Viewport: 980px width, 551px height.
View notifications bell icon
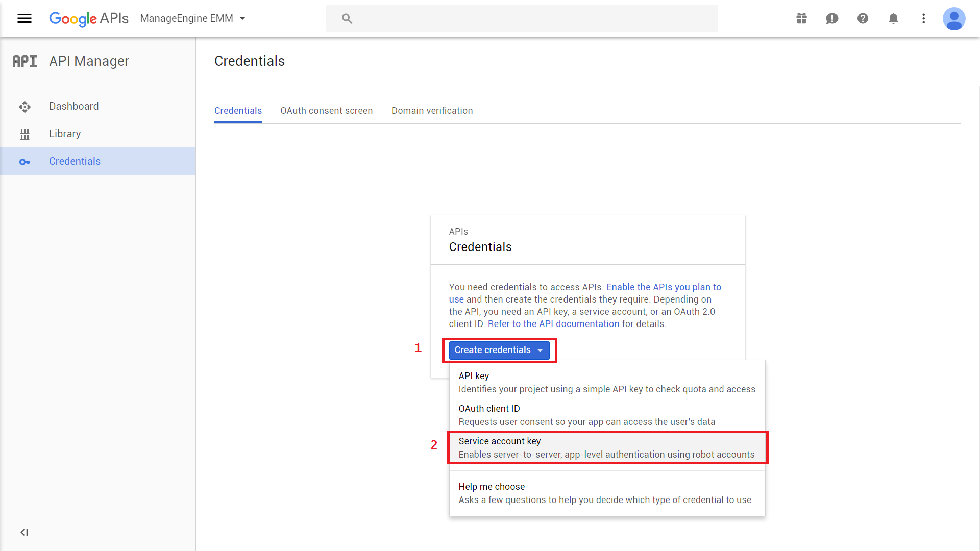pyautogui.click(x=893, y=19)
